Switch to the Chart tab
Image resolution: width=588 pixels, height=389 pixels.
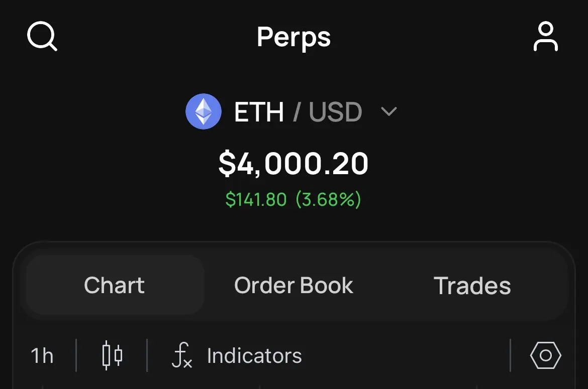coord(115,285)
